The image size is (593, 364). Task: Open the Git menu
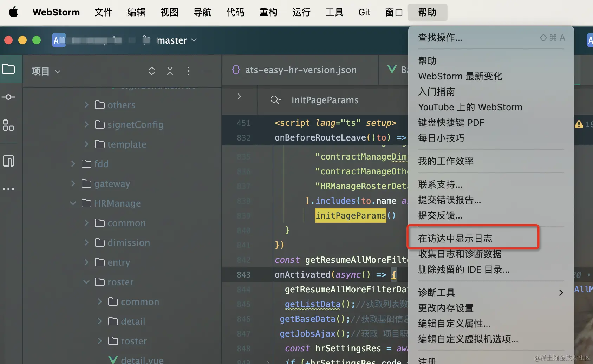pos(364,12)
